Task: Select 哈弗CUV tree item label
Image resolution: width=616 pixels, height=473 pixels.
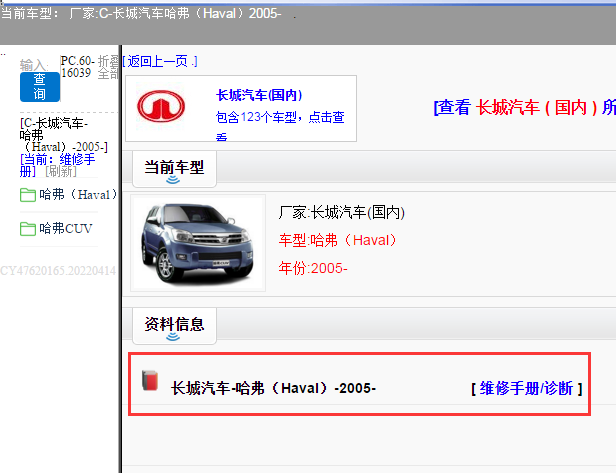Action: (x=66, y=228)
